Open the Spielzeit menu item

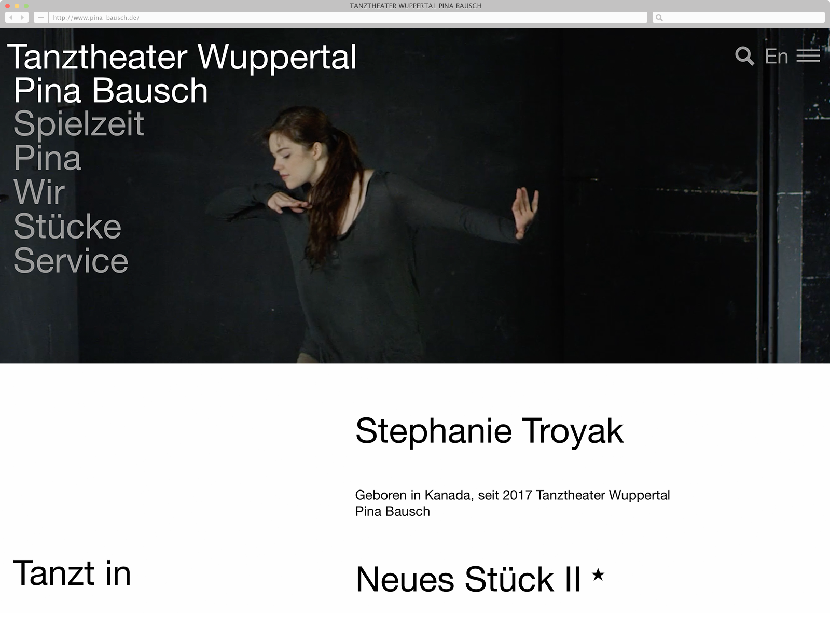coord(79,124)
